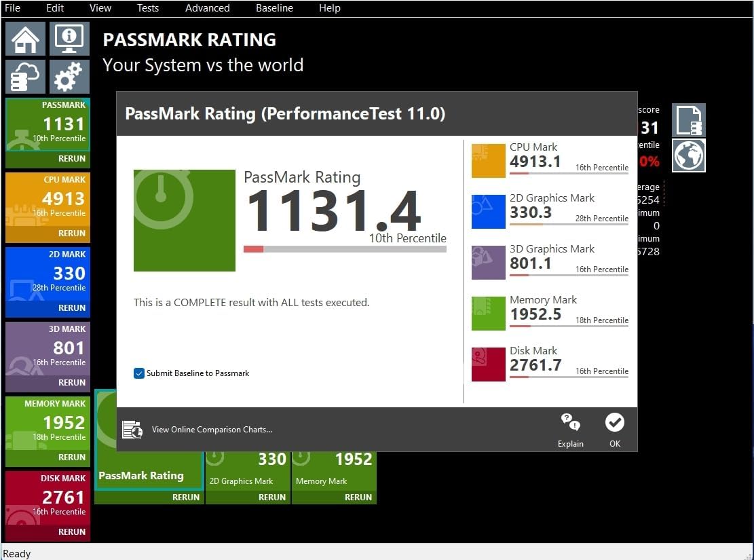Rerun the CPU Mark test in sidebar

pos(71,234)
